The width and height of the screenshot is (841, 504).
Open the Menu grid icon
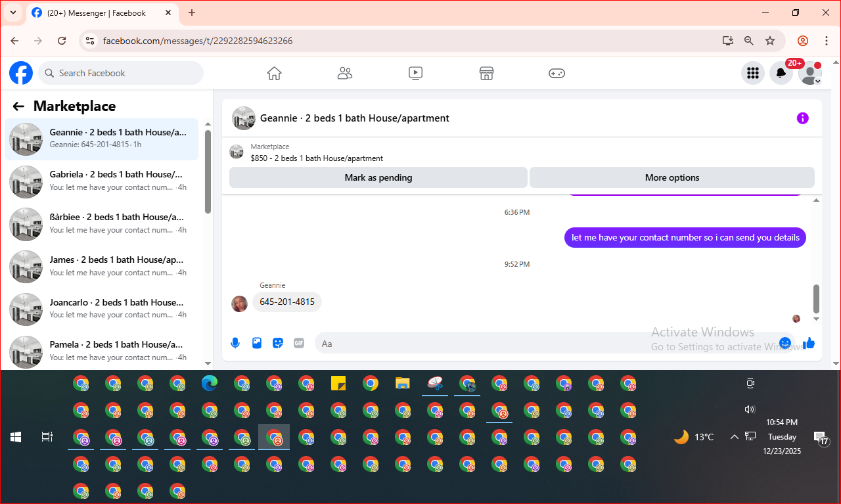(x=753, y=73)
